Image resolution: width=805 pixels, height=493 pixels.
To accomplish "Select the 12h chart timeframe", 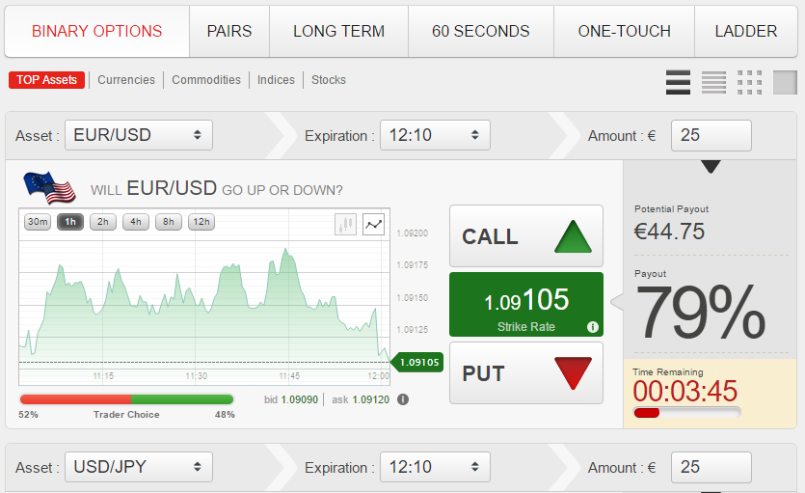I will 202,222.
